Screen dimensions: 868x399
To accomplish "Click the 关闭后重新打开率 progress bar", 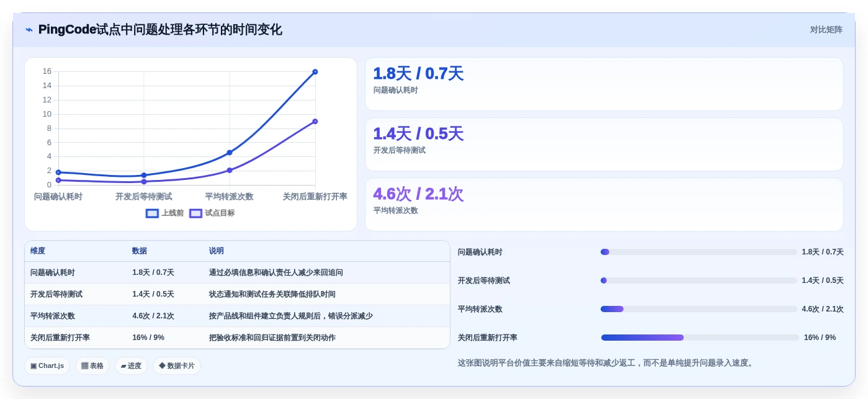I will click(700, 338).
